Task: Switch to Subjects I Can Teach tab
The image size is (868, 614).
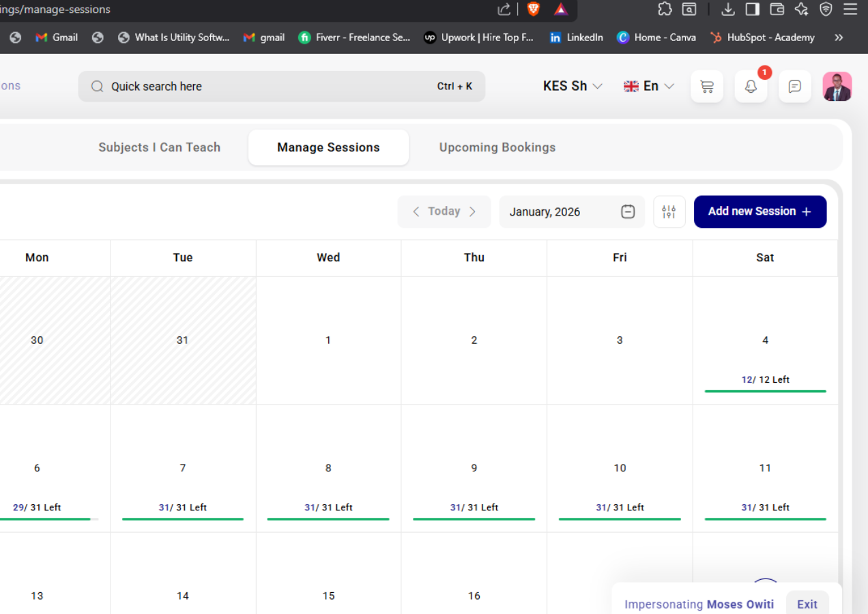Action: click(x=159, y=147)
